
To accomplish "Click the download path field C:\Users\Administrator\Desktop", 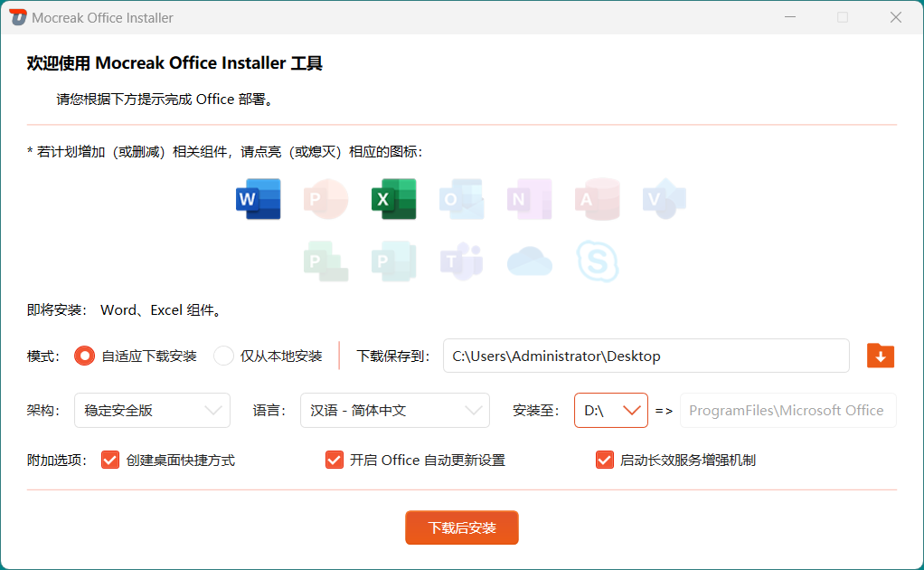I will (646, 356).
